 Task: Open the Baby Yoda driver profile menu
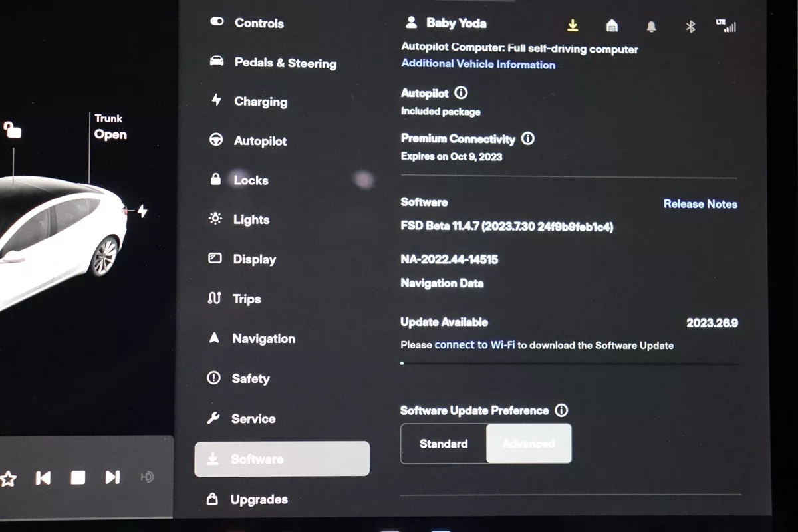point(446,23)
